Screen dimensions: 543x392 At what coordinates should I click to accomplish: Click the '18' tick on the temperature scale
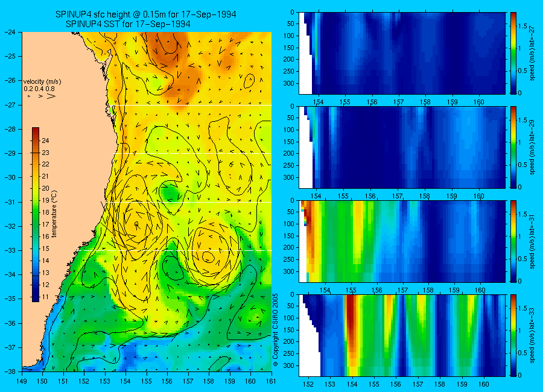tap(45, 213)
